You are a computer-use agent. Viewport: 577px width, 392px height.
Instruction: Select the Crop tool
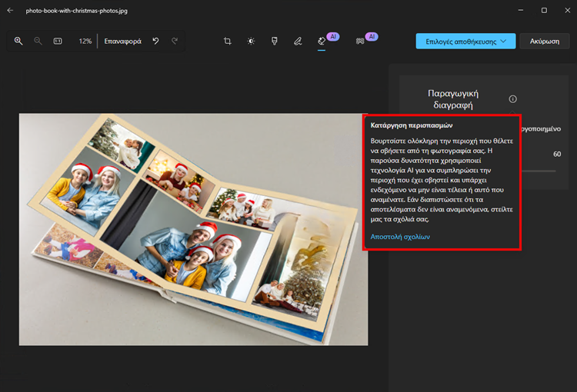click(228, 42)
